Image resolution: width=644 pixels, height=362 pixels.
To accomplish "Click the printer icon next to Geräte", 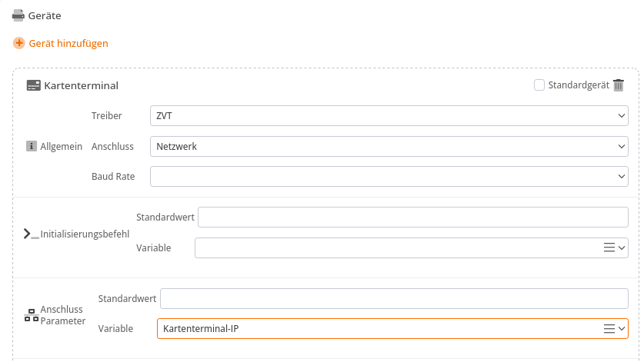I will [18, 15].
